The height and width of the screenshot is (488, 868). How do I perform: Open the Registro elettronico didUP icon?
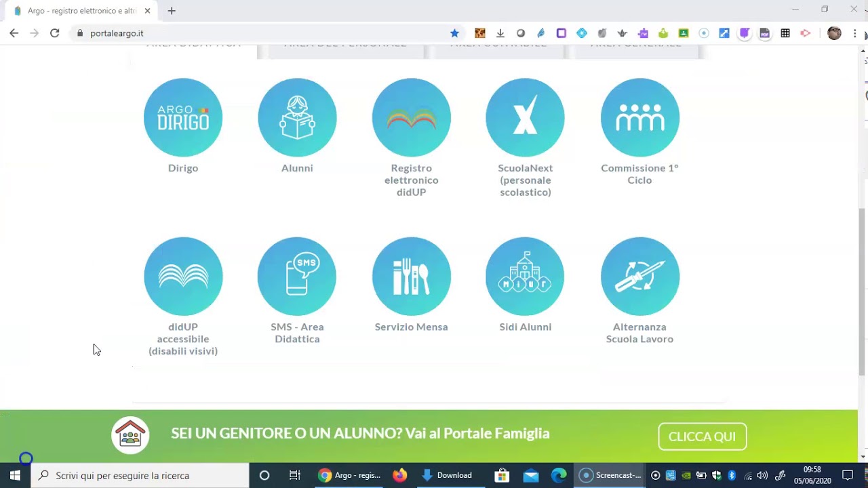click(412, 117)
